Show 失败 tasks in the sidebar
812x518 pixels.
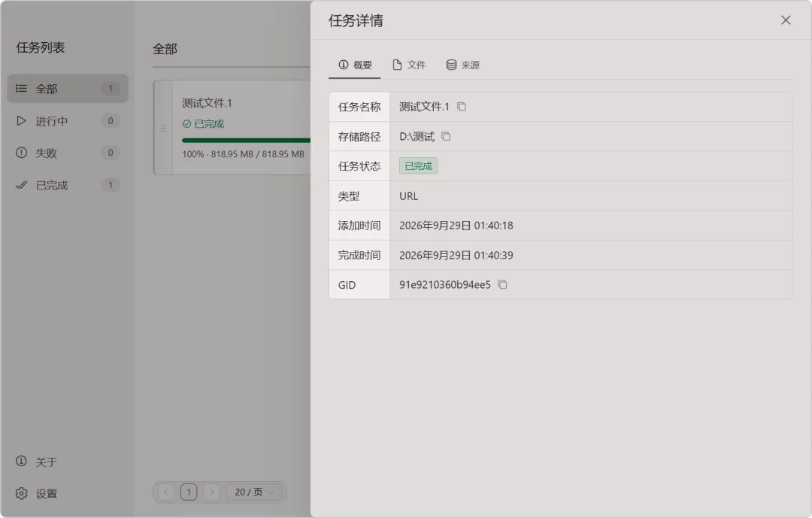(68, 153)
